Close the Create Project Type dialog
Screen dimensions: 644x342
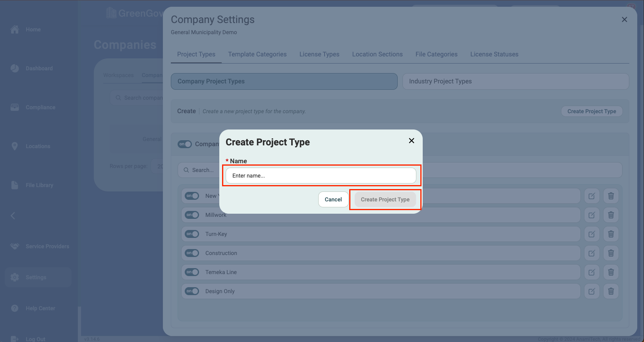(x=412, y=141)
